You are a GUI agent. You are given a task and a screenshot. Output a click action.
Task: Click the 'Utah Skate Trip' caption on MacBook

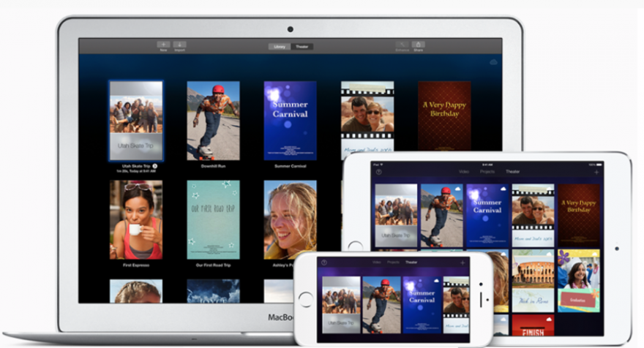[136, 166]
